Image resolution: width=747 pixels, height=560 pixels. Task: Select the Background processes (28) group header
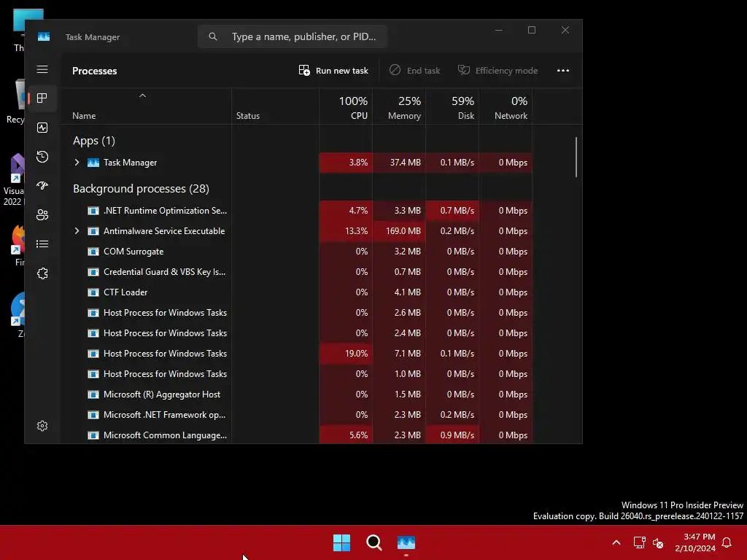(141, 189)
